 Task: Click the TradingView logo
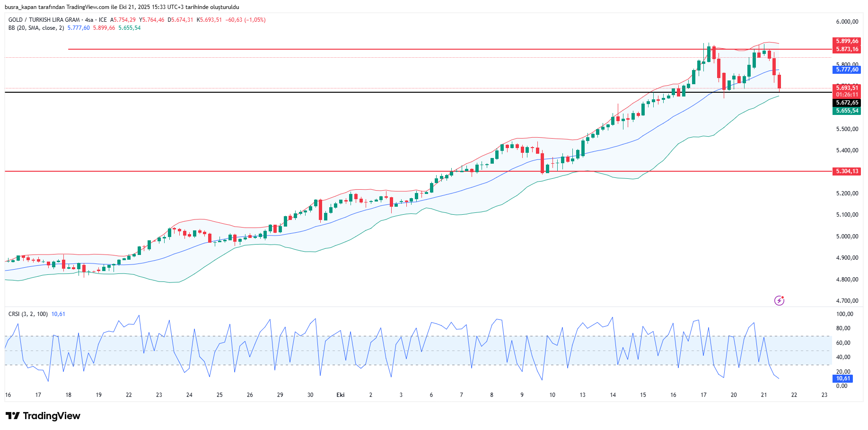tap(43, 416)
